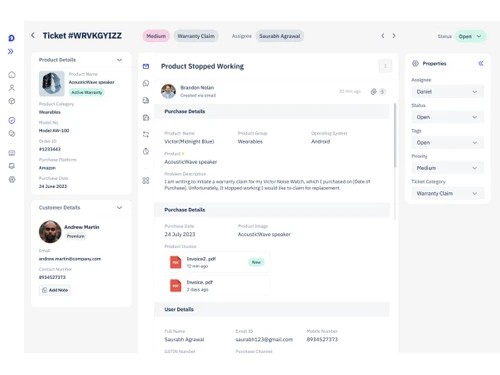This screenshot has width=500, height=375.
Task: Click the Model AW-100 value
Action: (54, 130)
